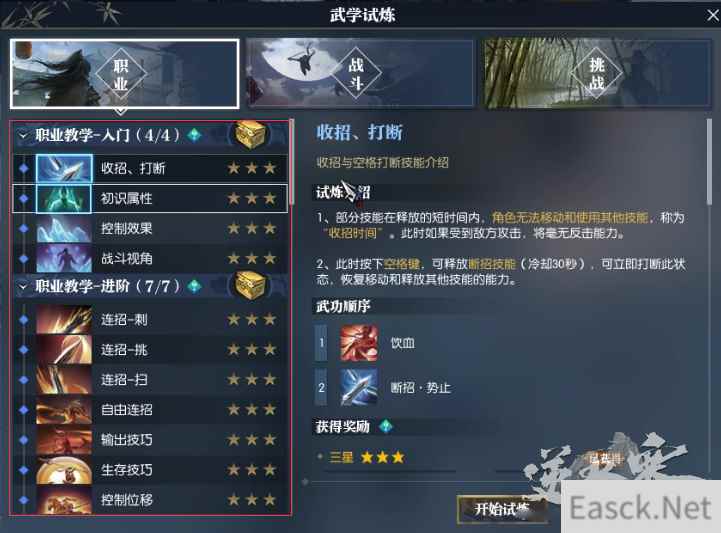Collapse the 职业教学-入门 section

[22, 135]
